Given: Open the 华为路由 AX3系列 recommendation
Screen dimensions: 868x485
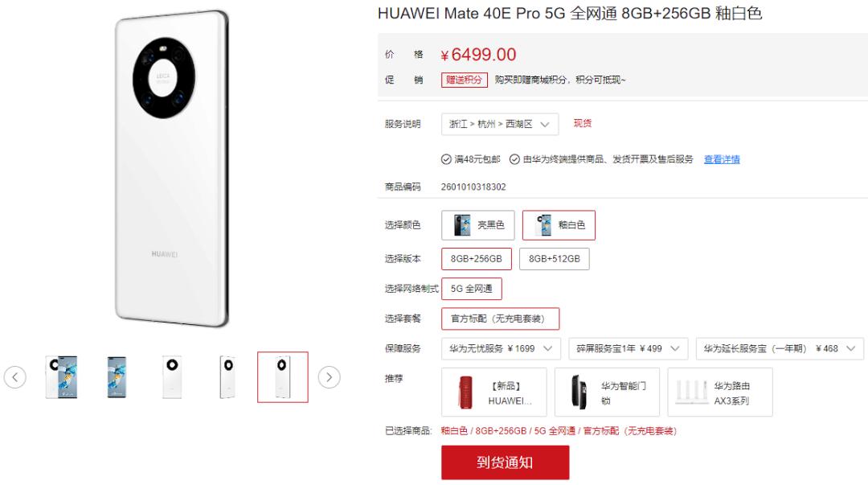Looking at the screenshot, I should click(x=719, y=392).
